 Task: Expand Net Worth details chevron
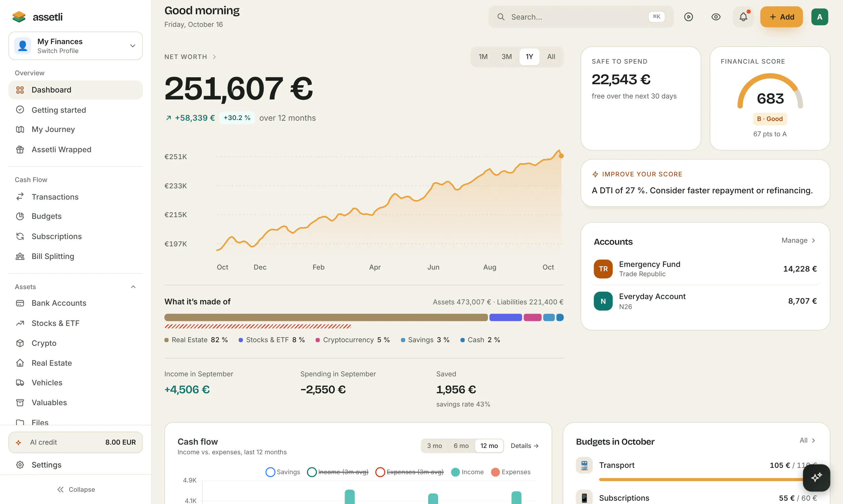[214, 57]
